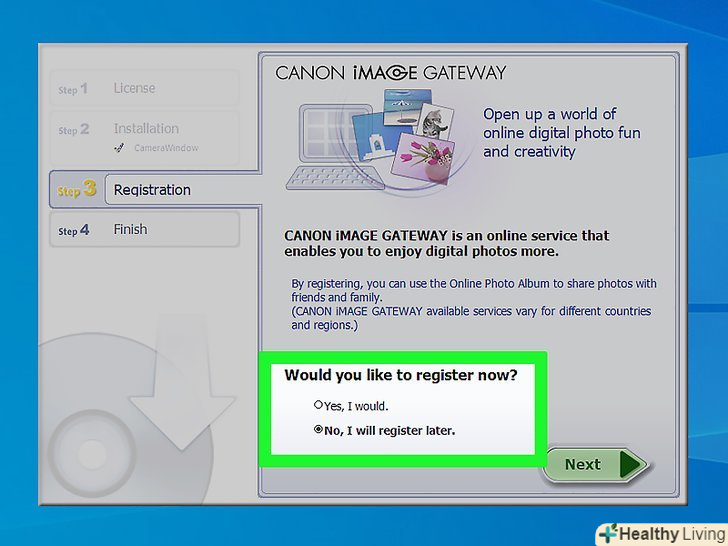Click the 'CameraWindow' label under Installation
Viewport: 728px width, 546px height.
(166, 148)
